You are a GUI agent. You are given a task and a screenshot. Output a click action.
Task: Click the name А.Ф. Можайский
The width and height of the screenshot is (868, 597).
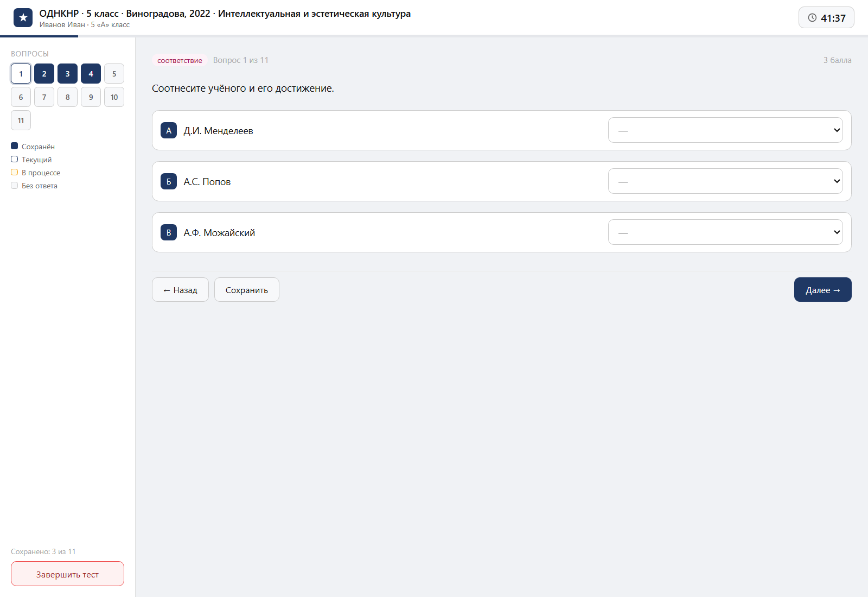219,233
